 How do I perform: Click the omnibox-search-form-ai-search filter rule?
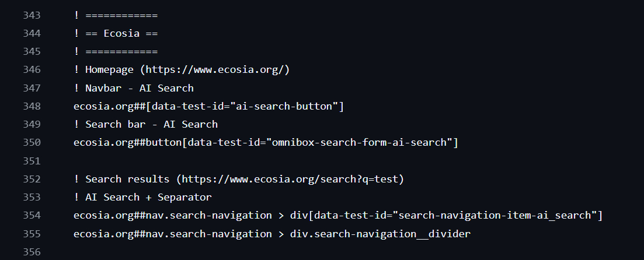tap(266, 143)
